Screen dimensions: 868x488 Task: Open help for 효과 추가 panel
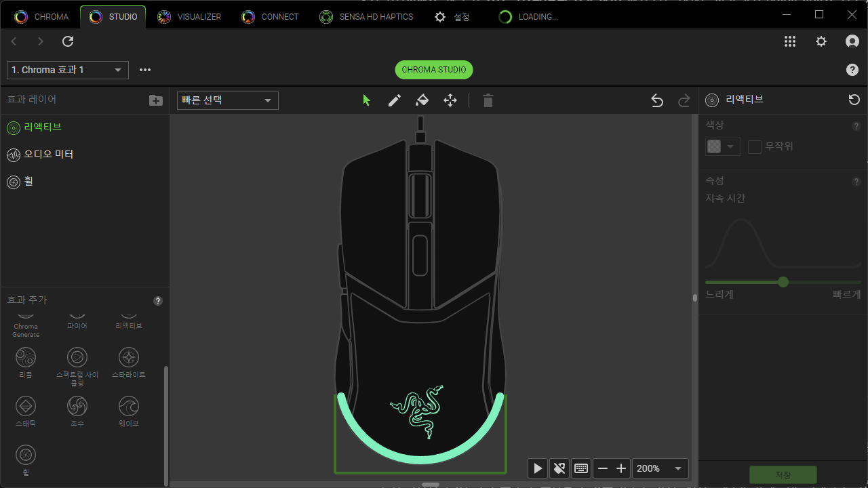[158, 301]
